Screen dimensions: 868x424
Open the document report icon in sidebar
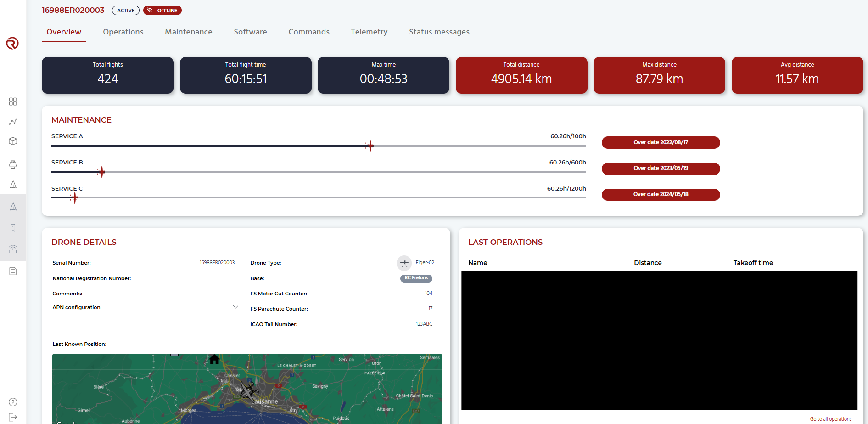(x=13, y=271)
